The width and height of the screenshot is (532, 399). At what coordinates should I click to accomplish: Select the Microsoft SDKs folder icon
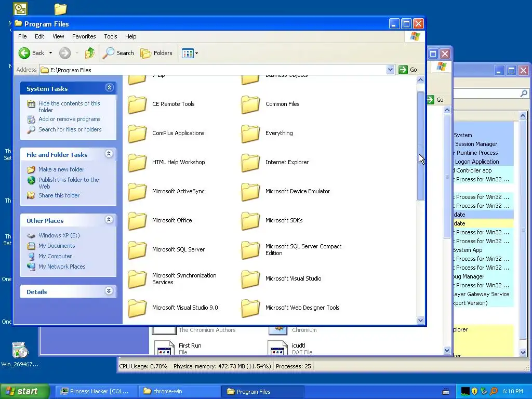(x=250, y=221)
